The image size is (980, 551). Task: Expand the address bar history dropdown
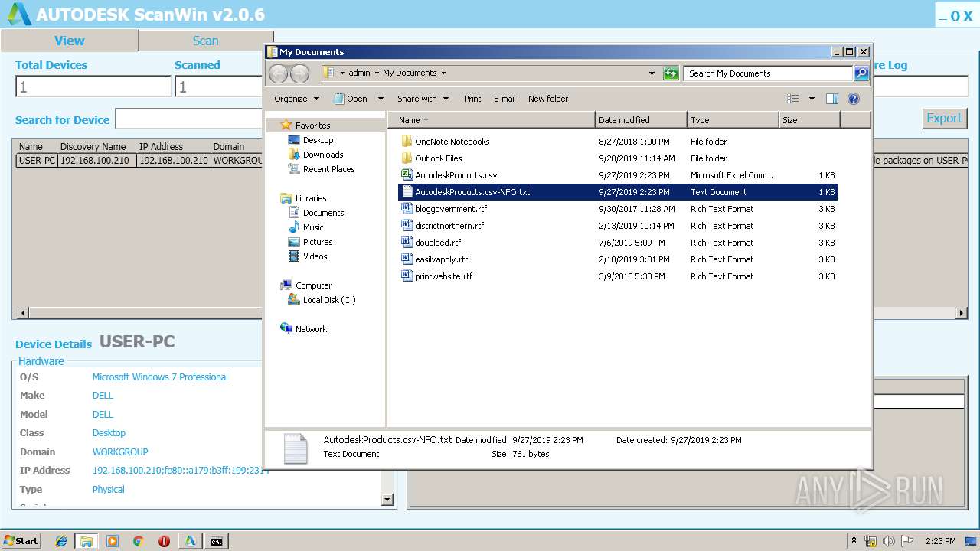pos(652,73)
